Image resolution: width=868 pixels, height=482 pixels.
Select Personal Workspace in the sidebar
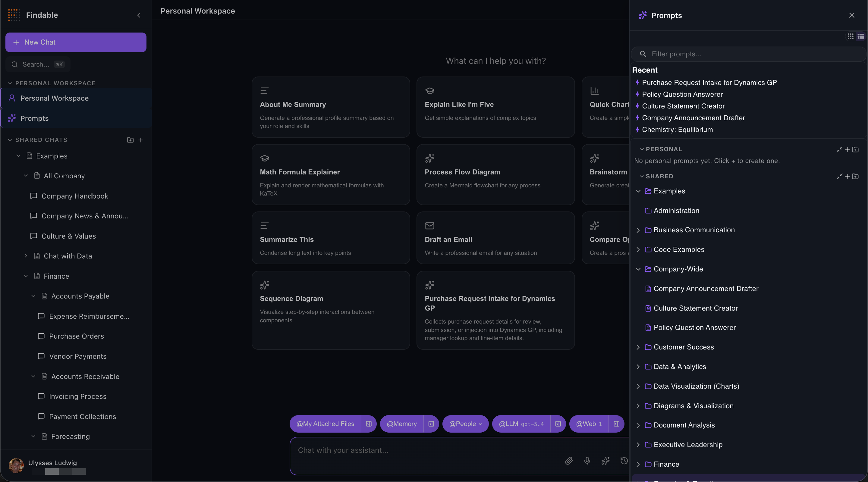(76, 98)
